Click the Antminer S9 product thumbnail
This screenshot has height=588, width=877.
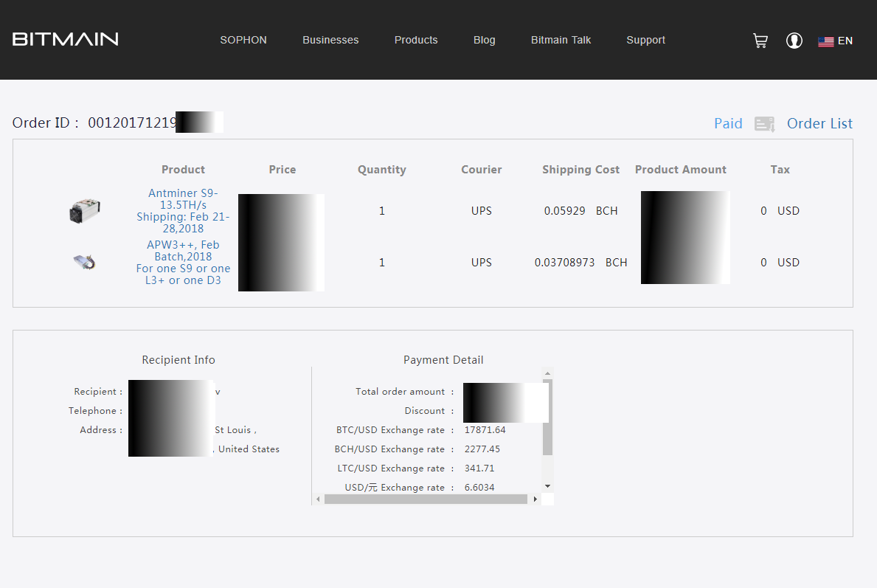click(85, 211)
